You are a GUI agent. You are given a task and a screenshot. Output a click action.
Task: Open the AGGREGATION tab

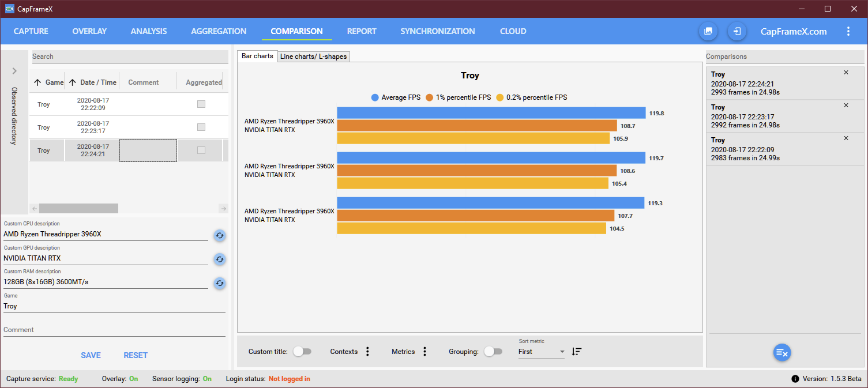(219, 31)
